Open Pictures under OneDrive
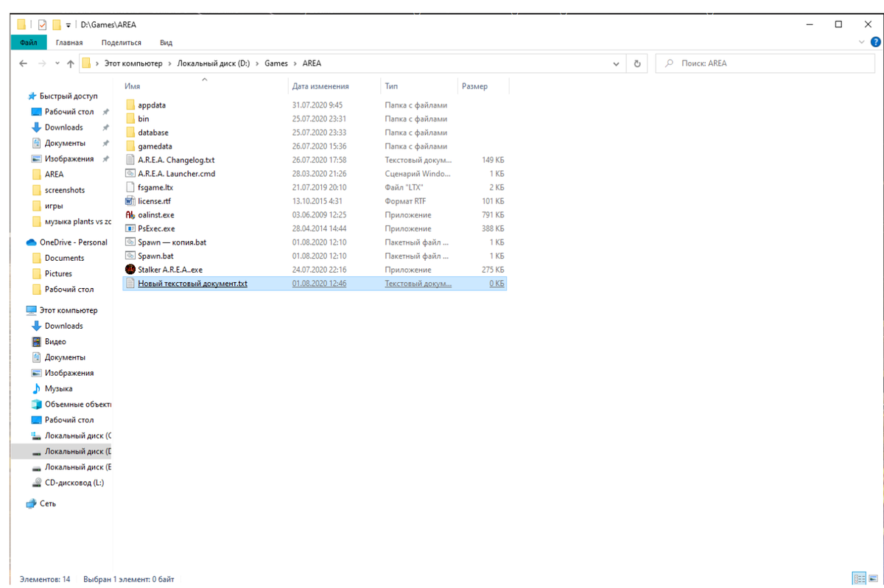This screenshot has width=884, height=588. point(58,273)
